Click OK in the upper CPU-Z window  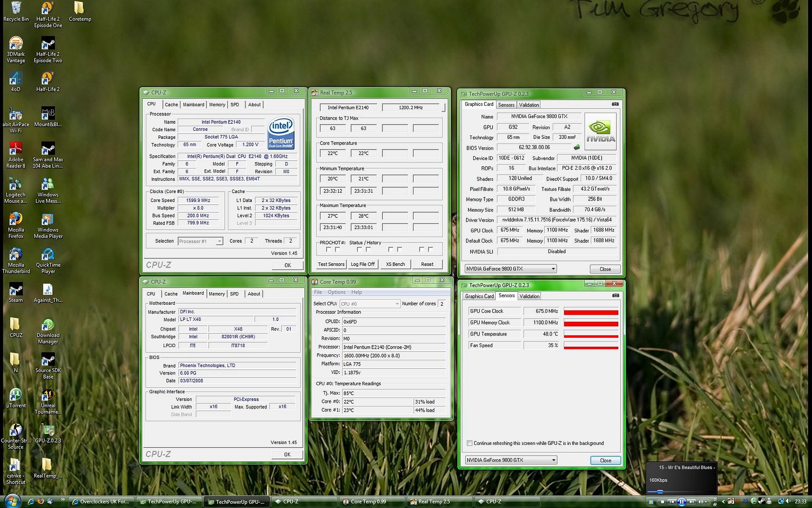[x=288, y=265]
